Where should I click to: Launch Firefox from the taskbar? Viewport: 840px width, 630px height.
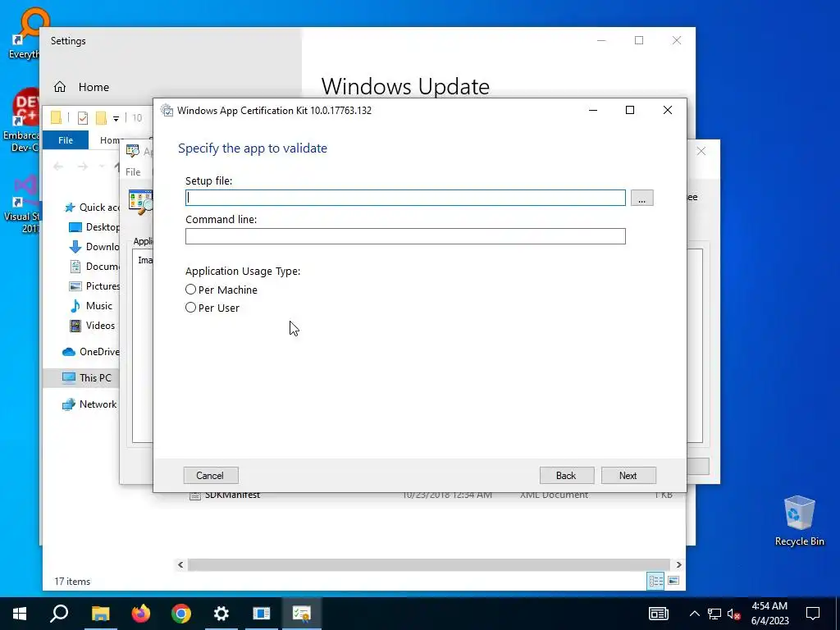[141, 614]
